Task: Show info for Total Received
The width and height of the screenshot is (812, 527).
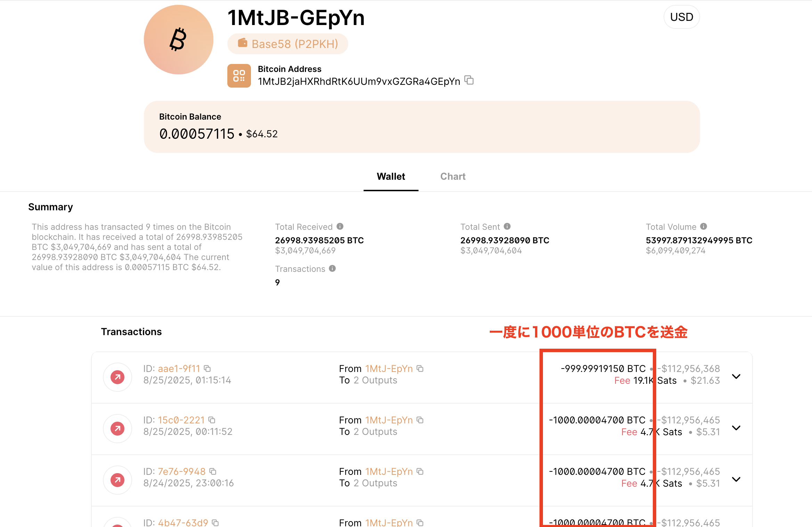Action: coord(340,227)
